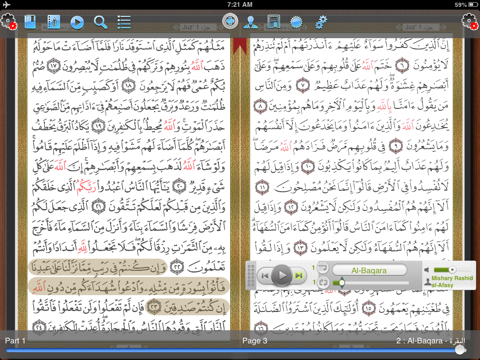480x360 pixels.
Task: Tap the airplane mode icon in the status bar
Action: coord(6,5)
